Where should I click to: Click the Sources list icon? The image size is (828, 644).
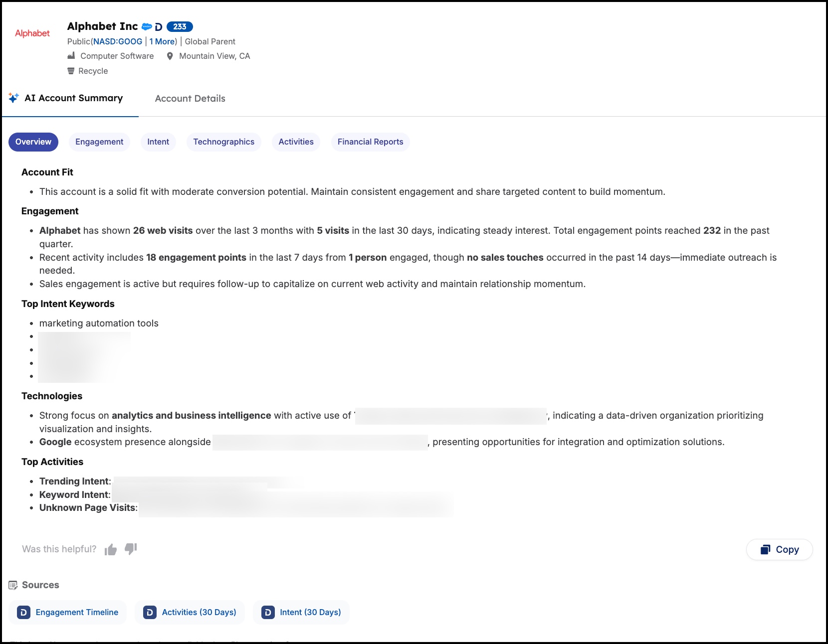(x=13, y=585)
